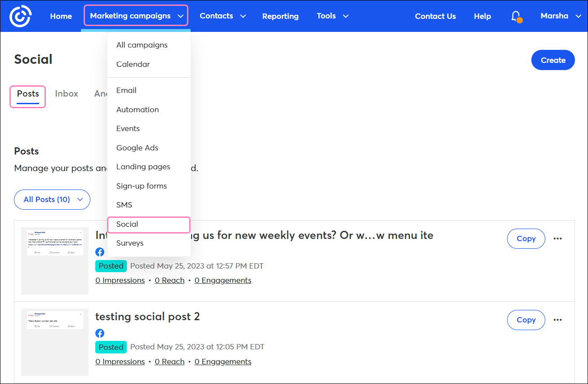Image resolution: width=588 pixels, height=384 pixels.
Task: Open the ellipsis menu for the first post
Action: pyautogui.click(x=558, y=238)
